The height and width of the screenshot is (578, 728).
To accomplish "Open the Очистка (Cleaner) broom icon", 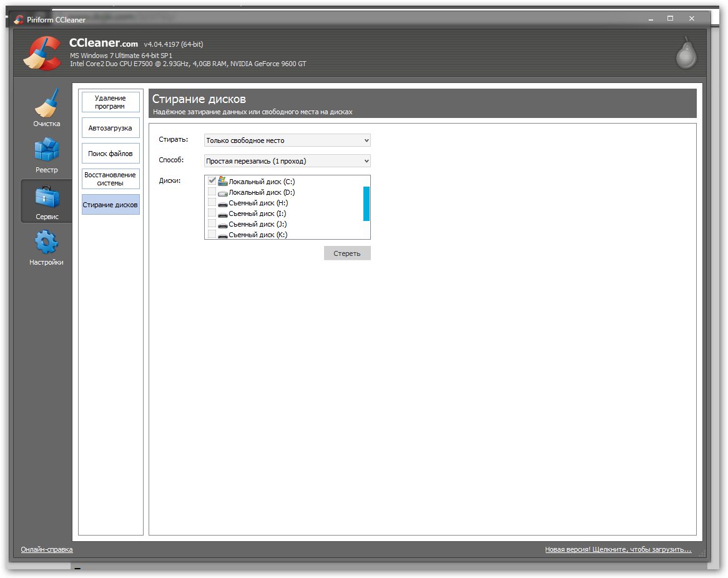I will (46, 104).
